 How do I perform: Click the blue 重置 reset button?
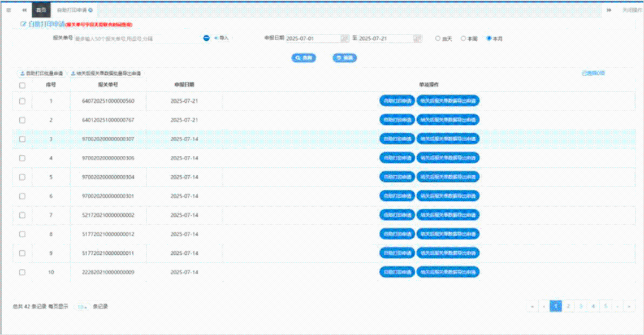click(x=344, y=58)
